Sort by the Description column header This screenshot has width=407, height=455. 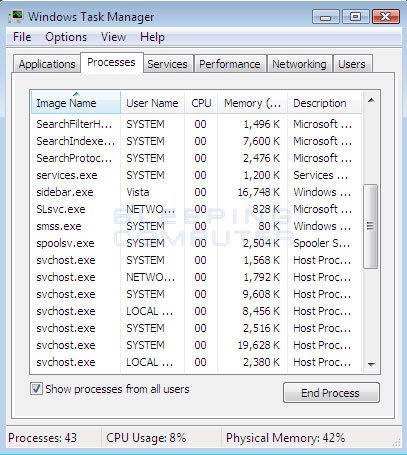324,103
